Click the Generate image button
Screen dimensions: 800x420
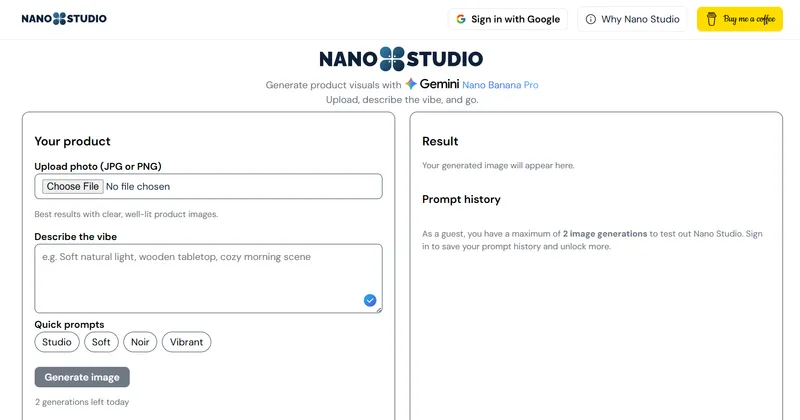[82, 377]
